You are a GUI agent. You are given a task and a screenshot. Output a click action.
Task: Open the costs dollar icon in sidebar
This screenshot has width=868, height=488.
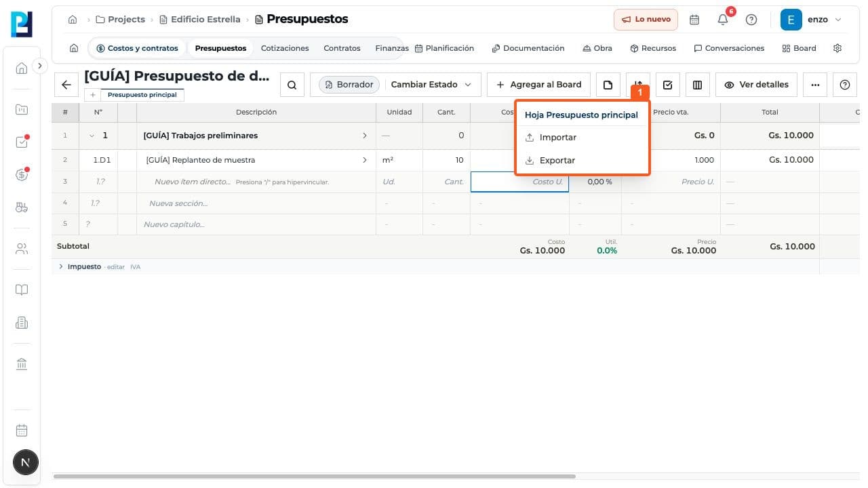coord(22,174)
